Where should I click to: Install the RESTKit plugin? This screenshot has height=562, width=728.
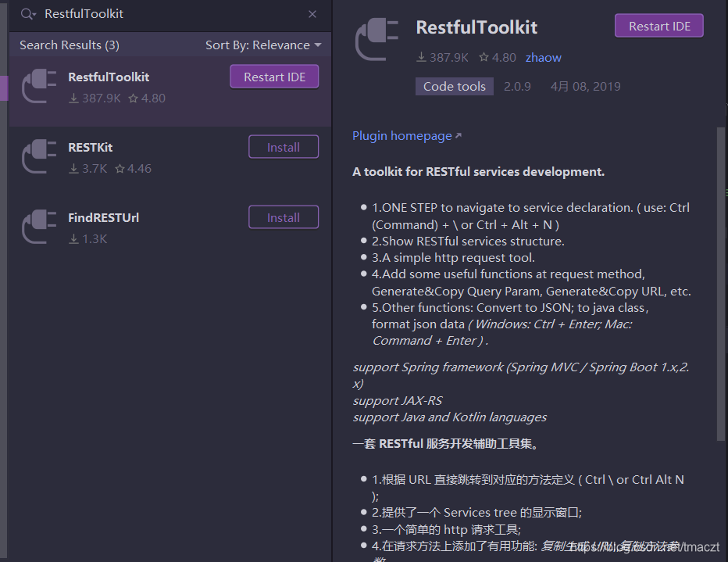coord(284,147)
